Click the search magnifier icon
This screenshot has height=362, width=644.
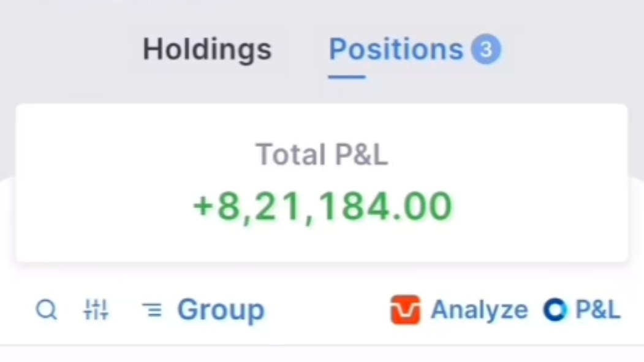click(47, 309)
